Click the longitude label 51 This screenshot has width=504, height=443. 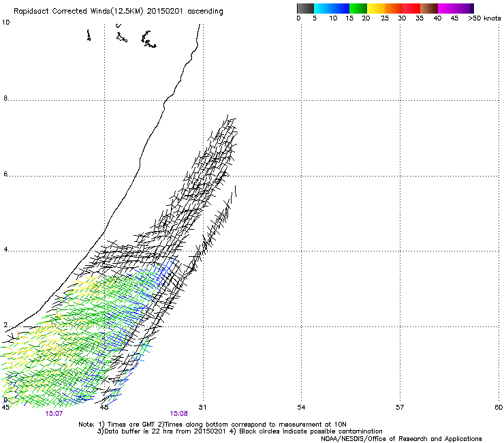tap(202, 408)
